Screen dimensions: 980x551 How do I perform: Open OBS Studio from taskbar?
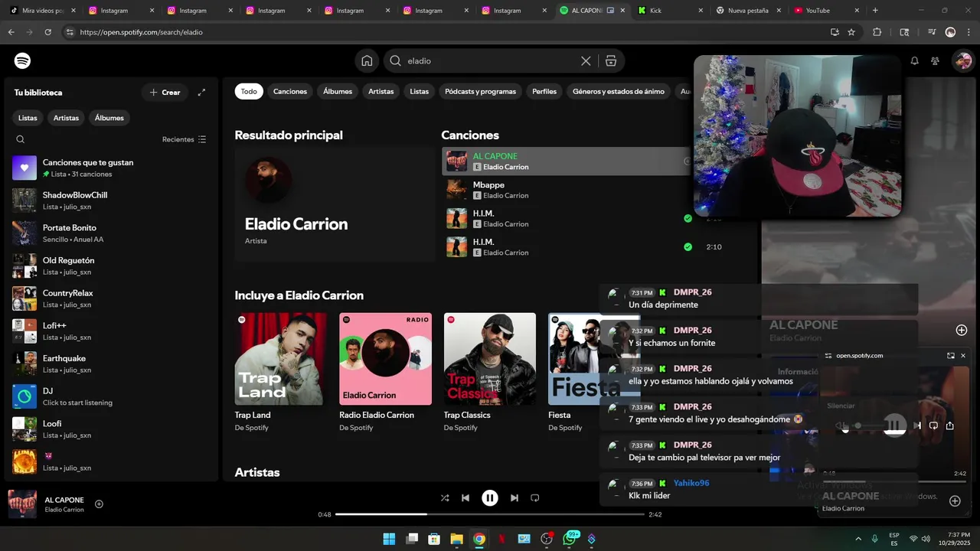547,539
